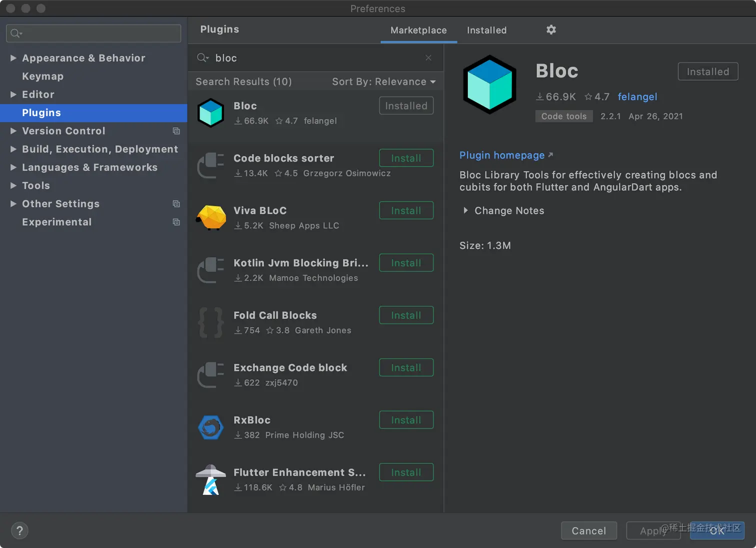
Task: Install the Code blocks sorter plugin
Action: [406, 158]
